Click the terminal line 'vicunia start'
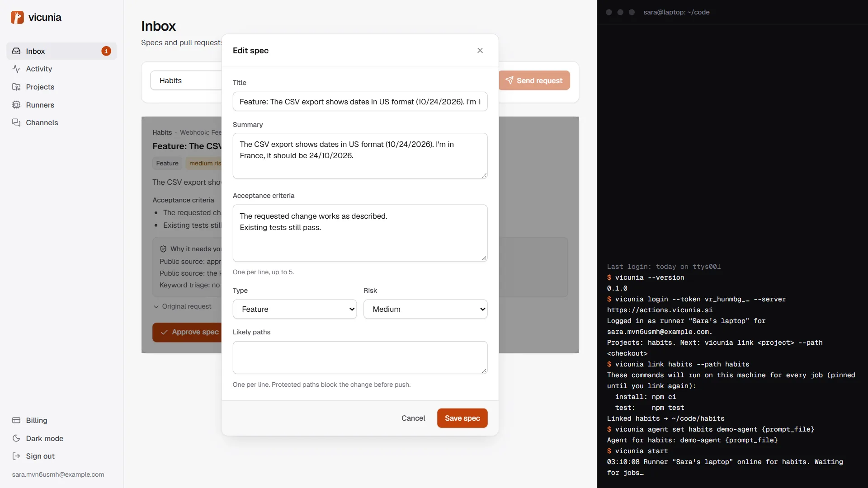The height and width of the screenshot is (488, 868). 637,451
